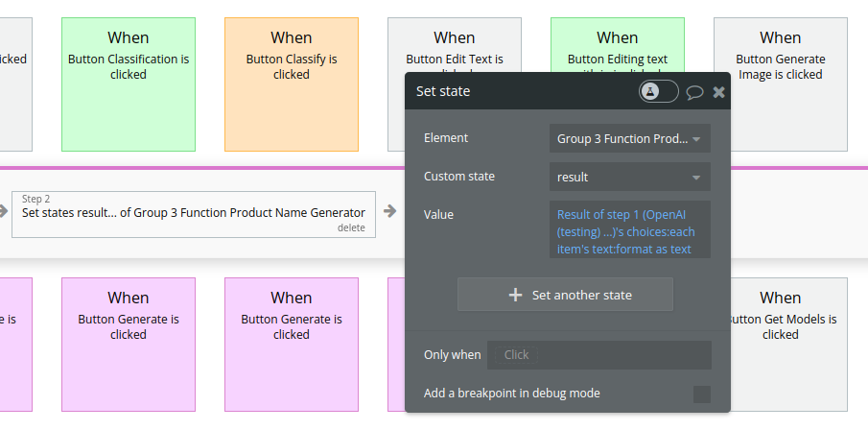Screen dimensions: 868x430
Task: Select the orange Button Classify is clicked event
Action: (292, 84)
